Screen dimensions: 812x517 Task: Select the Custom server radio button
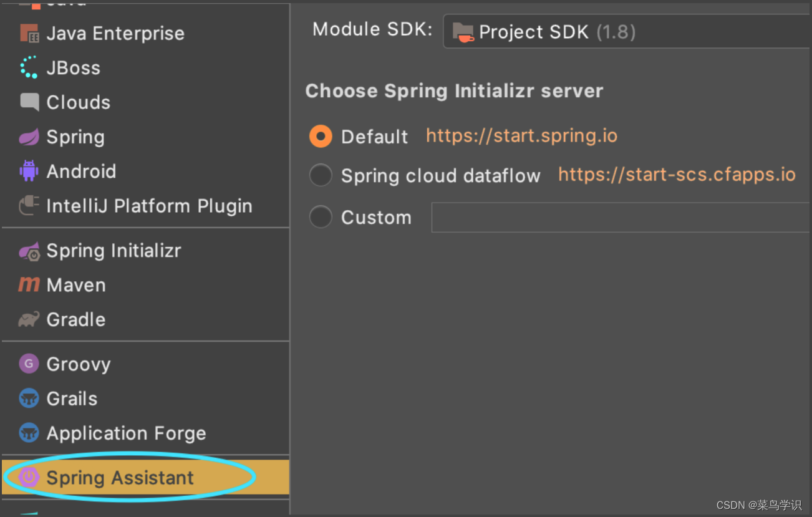321,217
